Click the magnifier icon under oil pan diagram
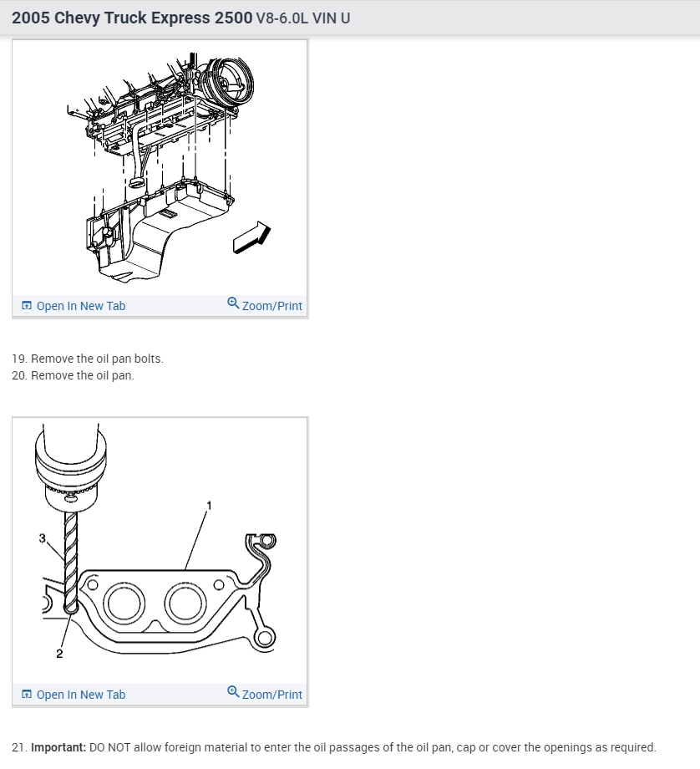The image size is (700, 769). (233, 303)
